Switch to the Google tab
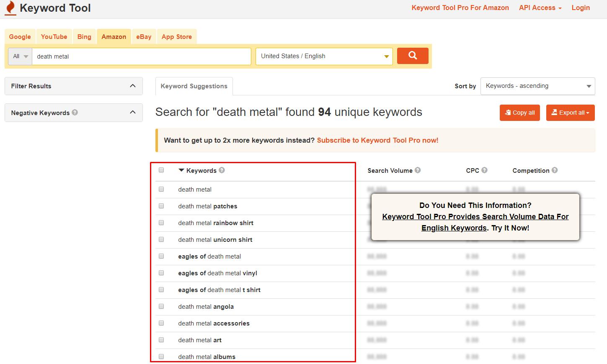This screenshot has width=607, height=364. [20, 37]
